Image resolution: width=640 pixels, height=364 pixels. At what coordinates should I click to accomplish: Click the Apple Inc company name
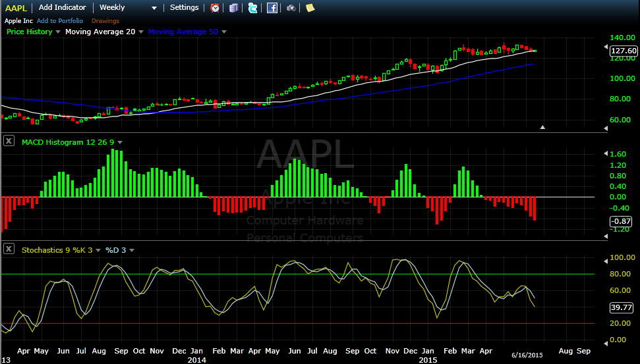coord(18,21)
